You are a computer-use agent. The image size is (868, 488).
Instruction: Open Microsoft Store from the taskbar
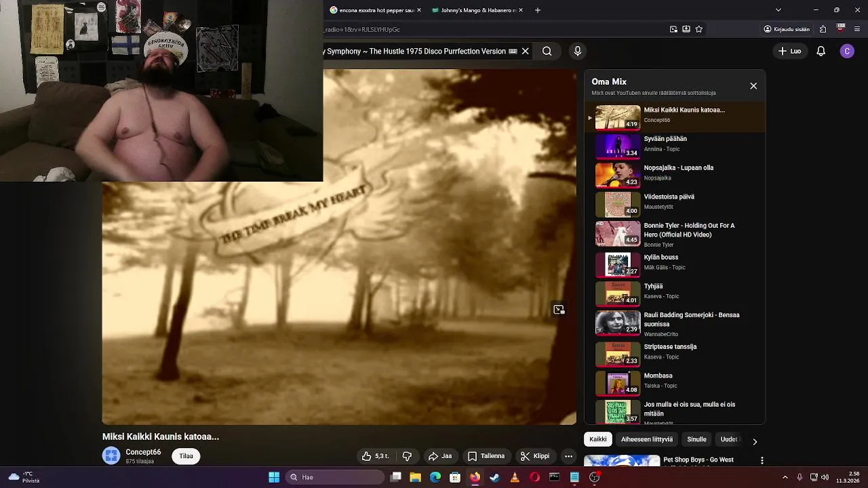[455, 477]
